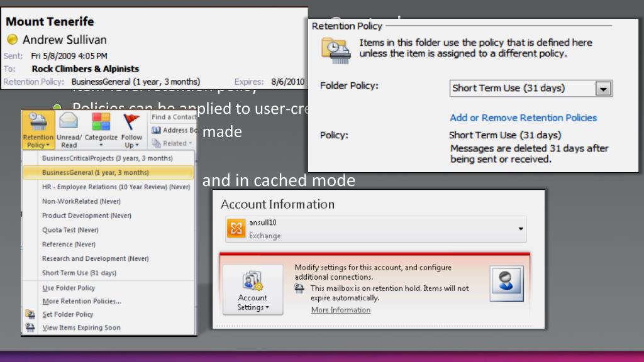
Task: Open Account Settings button
Action: point(253,290)
